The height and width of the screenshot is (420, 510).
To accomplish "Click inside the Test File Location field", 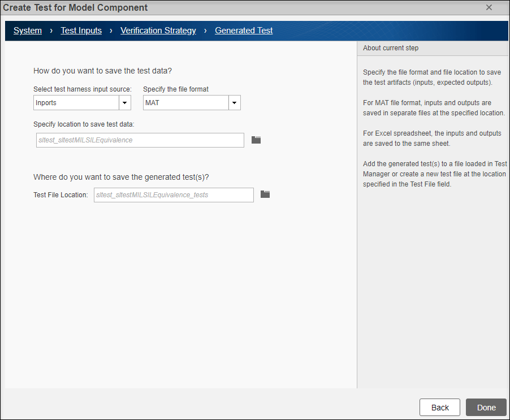I will tap(173, 194).
